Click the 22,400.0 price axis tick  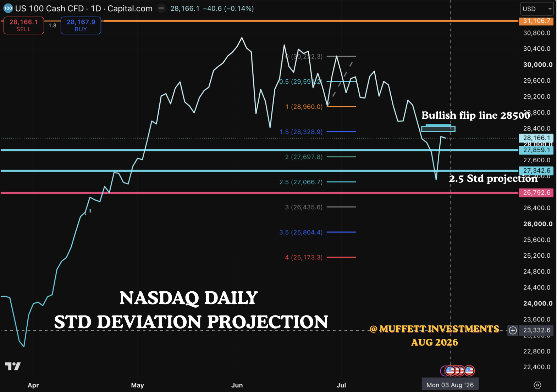pyautogui.click(x=537, y=367)
